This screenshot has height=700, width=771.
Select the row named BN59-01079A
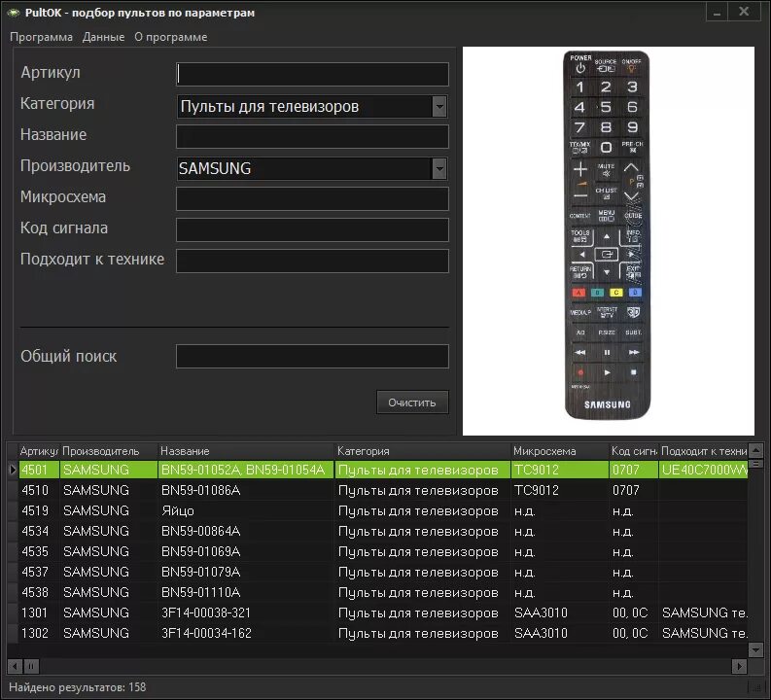click(383, 572)
